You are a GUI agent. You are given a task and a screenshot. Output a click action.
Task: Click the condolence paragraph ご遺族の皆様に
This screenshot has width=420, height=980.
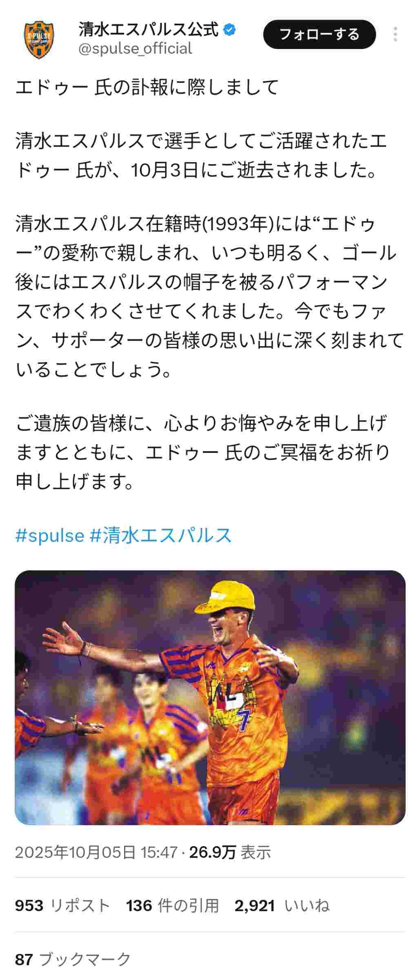click(203, 452)
